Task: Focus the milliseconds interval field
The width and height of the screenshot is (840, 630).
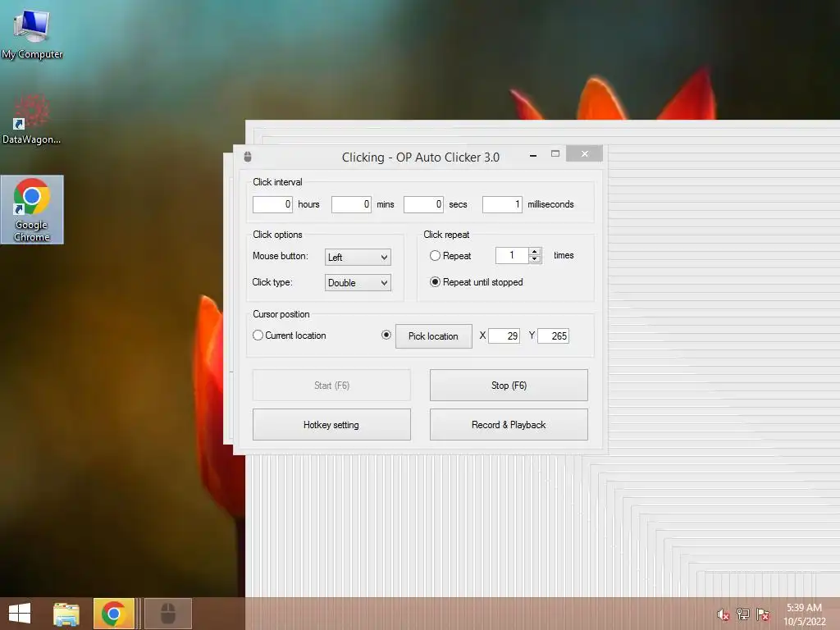Action: click(x=502, y=204)
